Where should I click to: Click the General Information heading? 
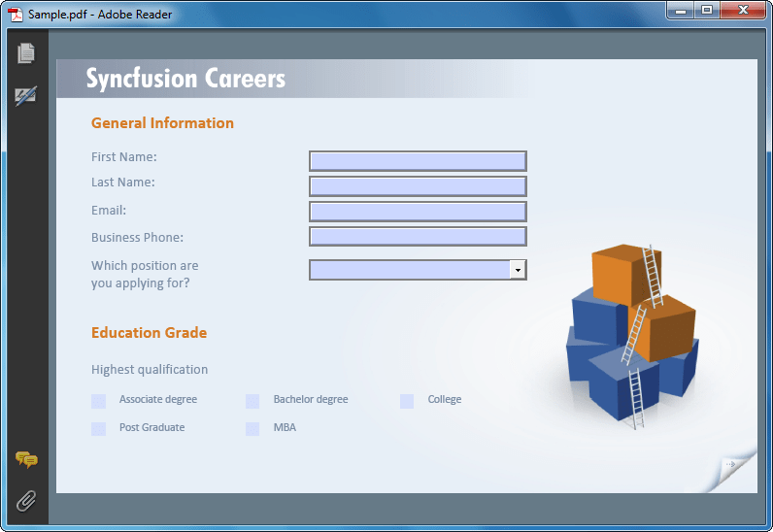[x=162, y=122]
